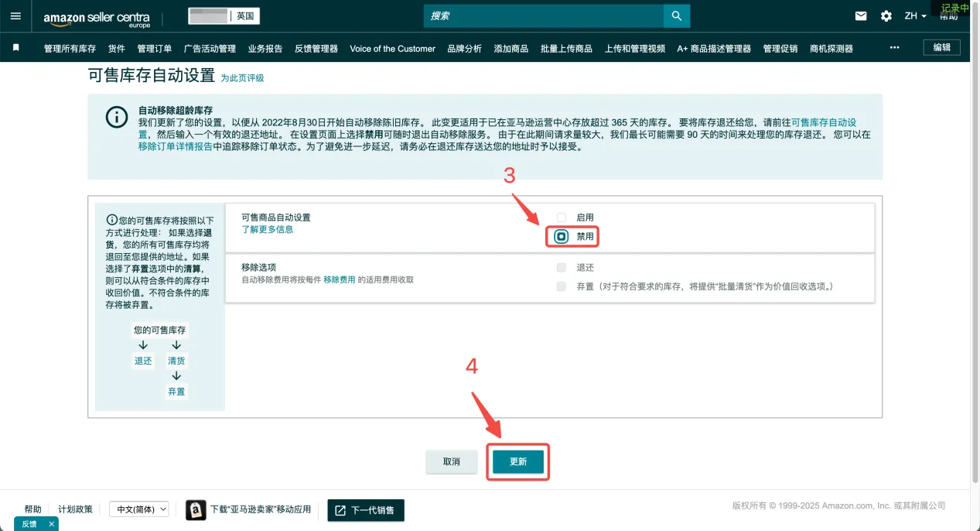The width and height of the screenshot is (980, 531).
Task: Click the 反馈 feedback tab
Action: coord(29,524)
